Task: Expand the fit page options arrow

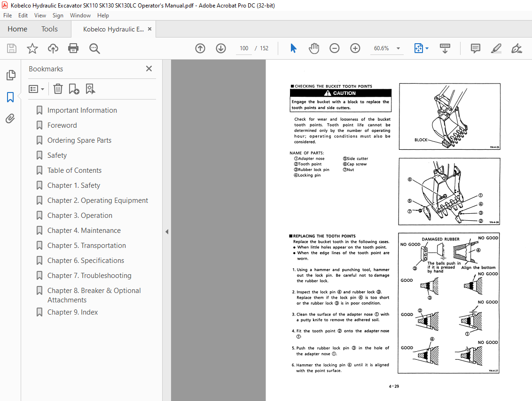Action: [427, 48]
